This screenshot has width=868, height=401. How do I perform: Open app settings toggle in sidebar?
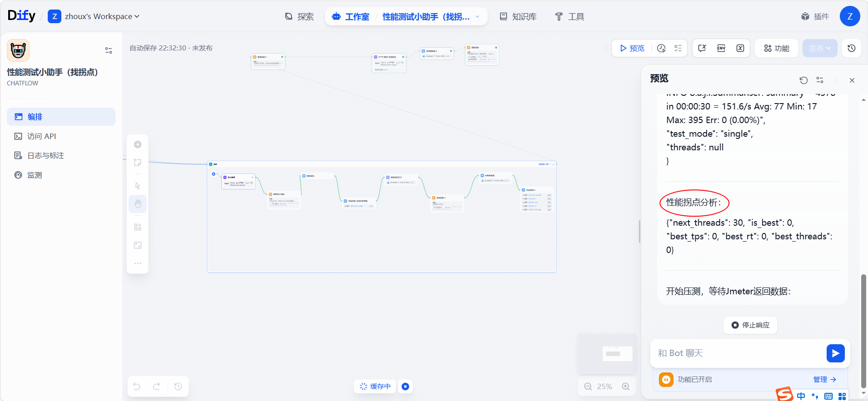pos(109,50)
